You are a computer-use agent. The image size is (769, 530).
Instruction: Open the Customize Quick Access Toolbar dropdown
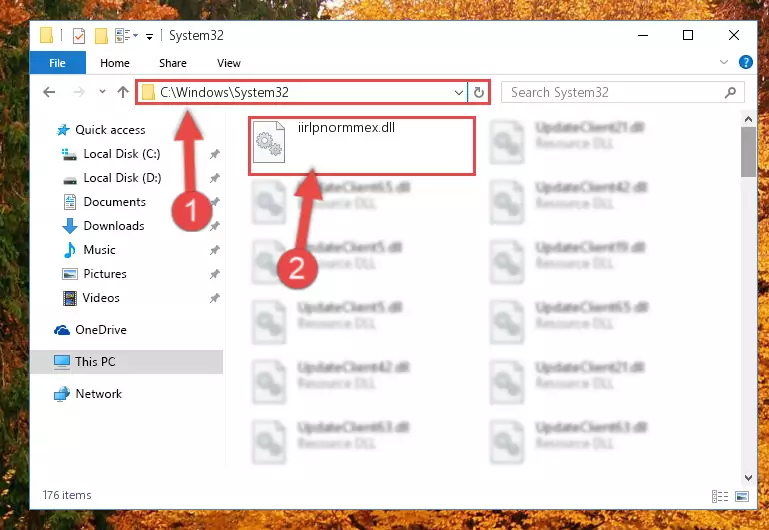pos(149,36)
